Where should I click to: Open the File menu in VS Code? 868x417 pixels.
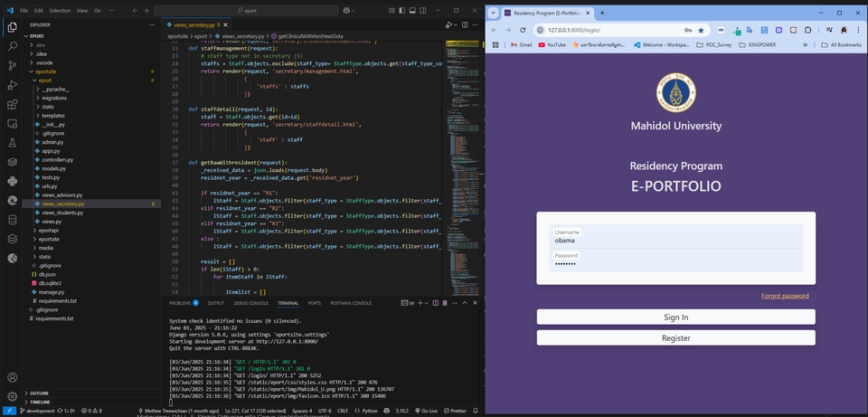24,11
